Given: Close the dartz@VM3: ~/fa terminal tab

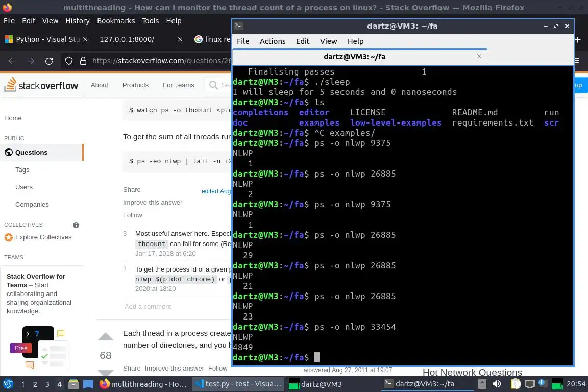Looking at the screenshot, I should [479, 56].
